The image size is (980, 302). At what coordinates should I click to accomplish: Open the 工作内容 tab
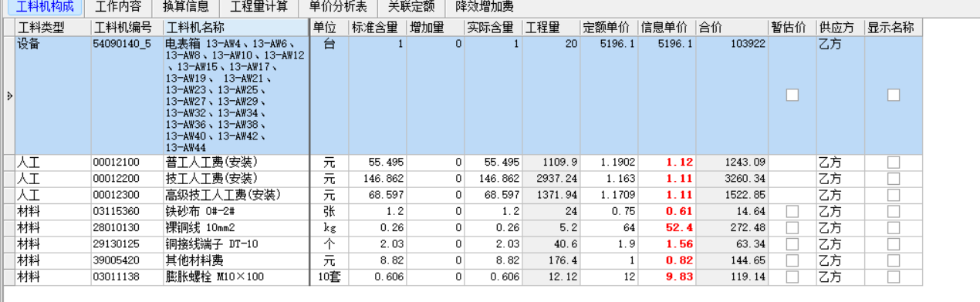[x=118, y=7]
